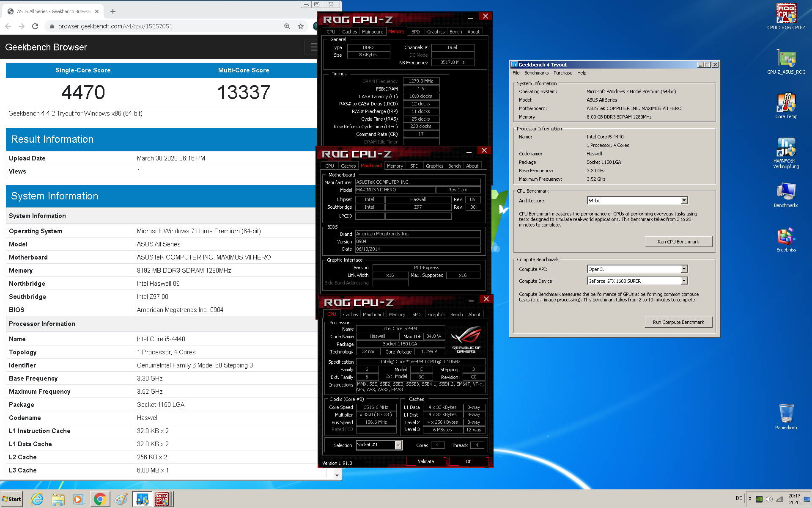Switch to Geekbench taskbar button
Viewport: 812px width, 508px height.
142,500
